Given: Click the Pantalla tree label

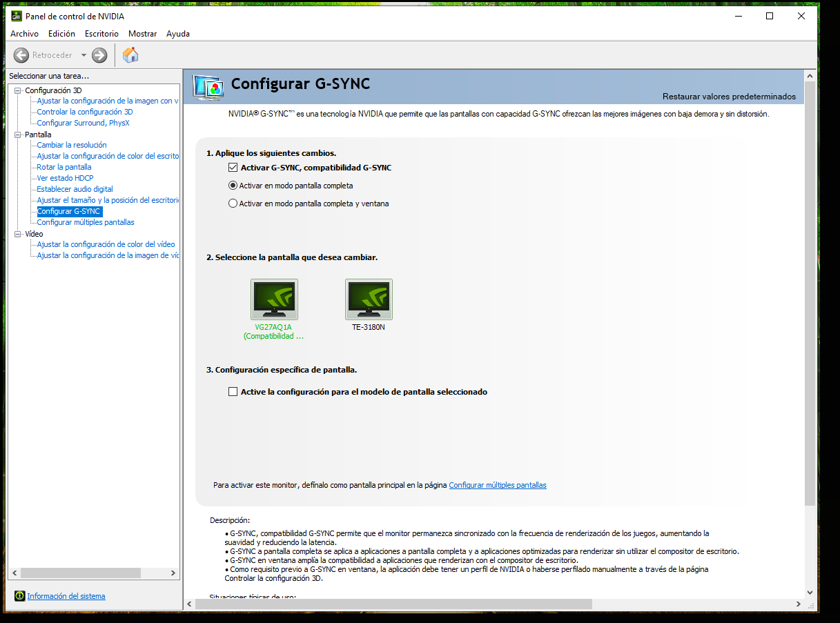Looking at the screenshot, I should (x=38, y=135).
